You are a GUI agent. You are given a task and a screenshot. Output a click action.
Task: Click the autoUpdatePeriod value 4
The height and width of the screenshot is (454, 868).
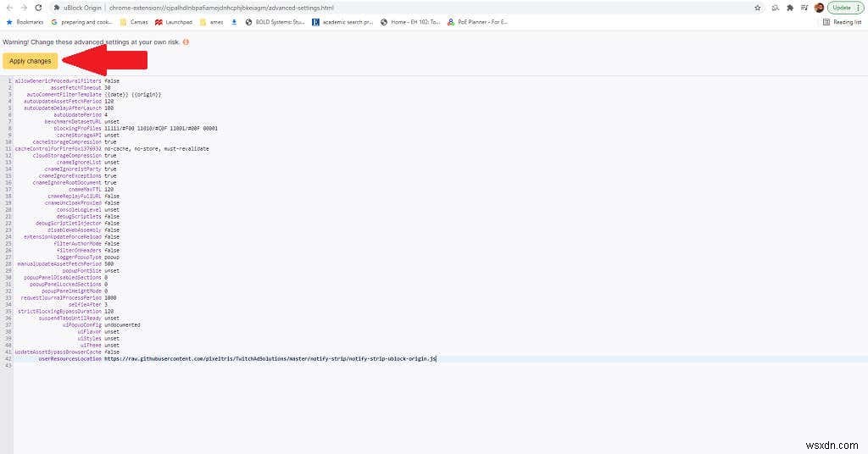pyautogui.click(x=106, y=115)
